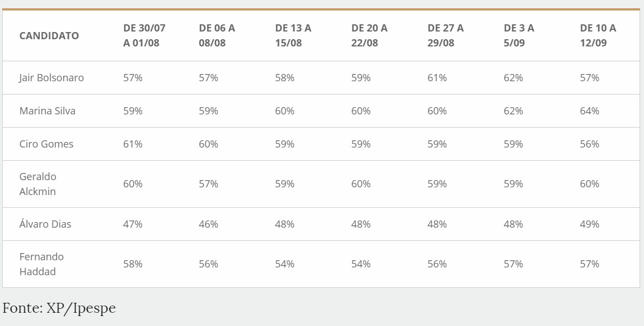Select Marina Silva's 64% cell
This screenshot has height=326, width=644.
[x=589, y=111]
